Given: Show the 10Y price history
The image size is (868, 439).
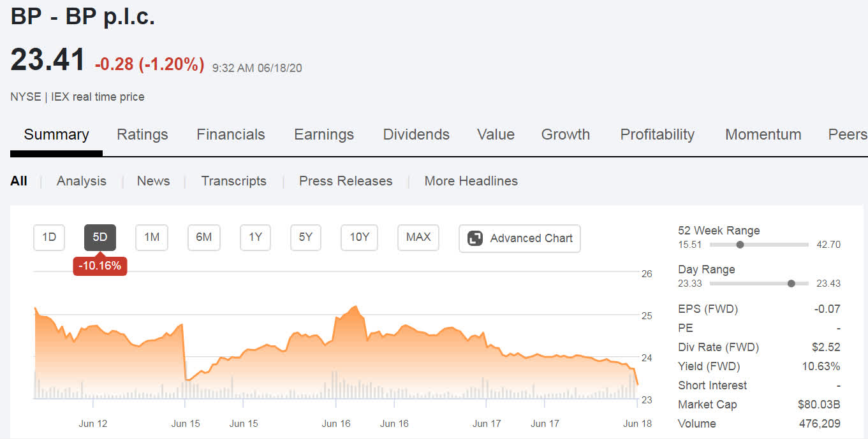Looking at the screenshot, I should pyautogui.click(x=359, y=237).
